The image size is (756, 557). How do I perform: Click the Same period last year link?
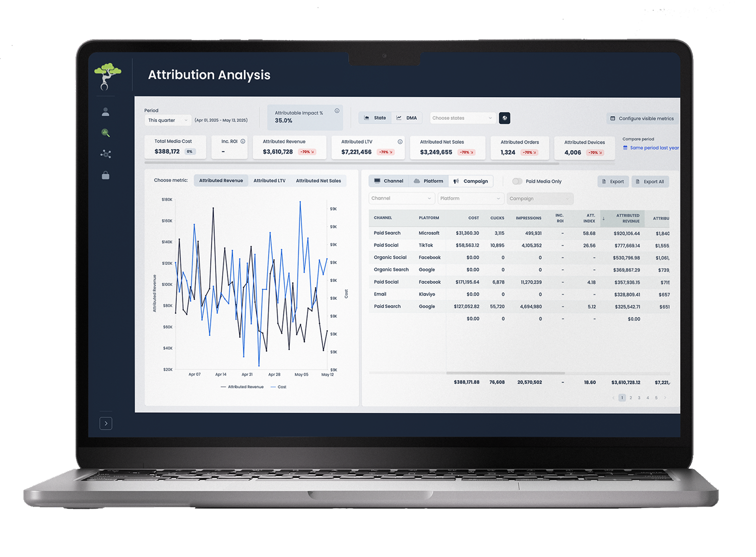click(x=654, y=148)
